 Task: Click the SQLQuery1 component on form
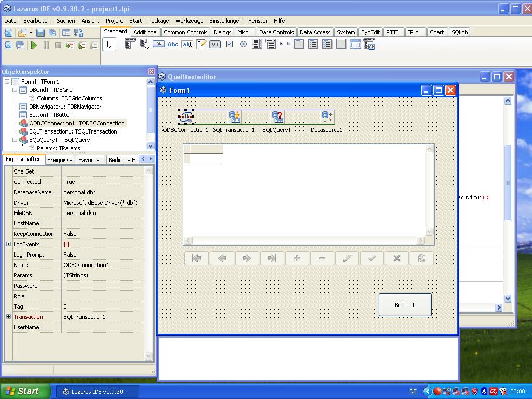[x=278, y=117]
